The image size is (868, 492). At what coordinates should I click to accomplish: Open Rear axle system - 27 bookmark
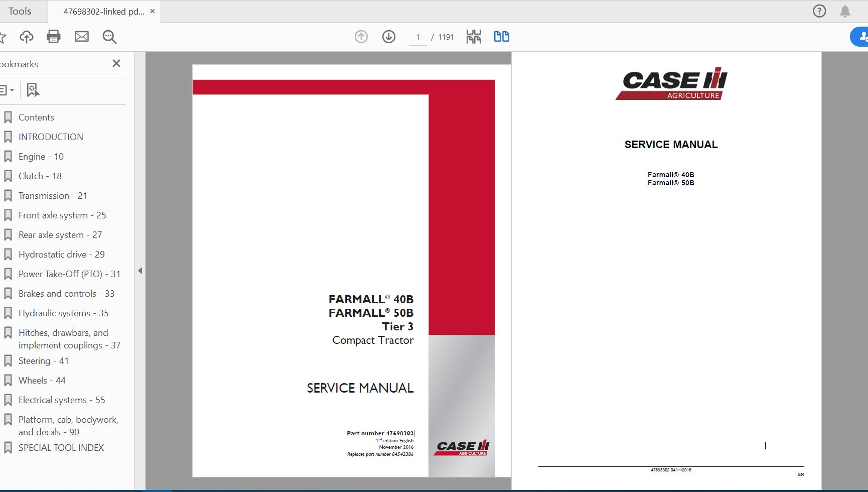pyautogui.click(x=60, y=234)
